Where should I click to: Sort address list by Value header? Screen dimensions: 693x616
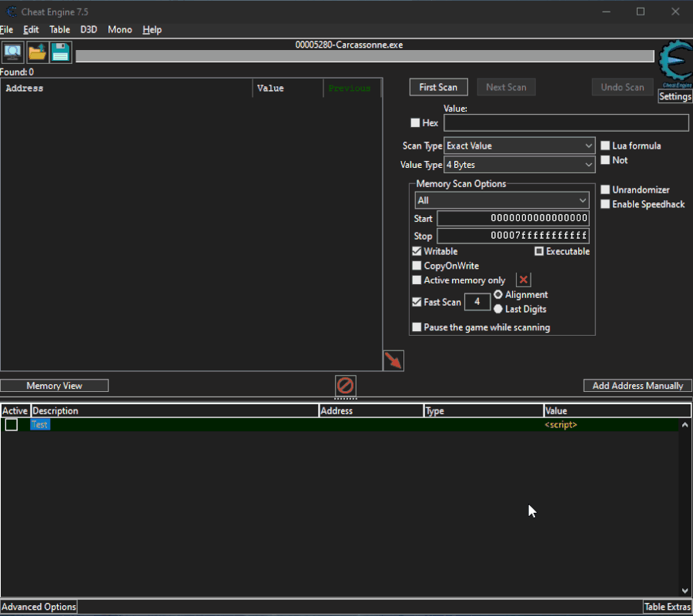(x=618, y=410)
